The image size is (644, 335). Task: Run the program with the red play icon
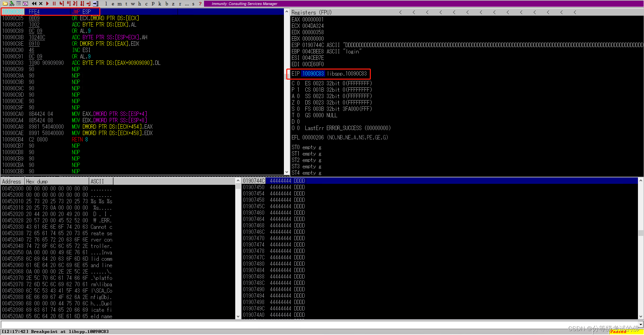coord(47,4)
